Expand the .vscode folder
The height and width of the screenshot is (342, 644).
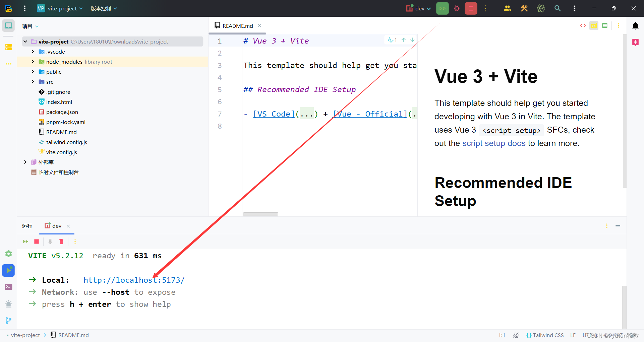(33, 52)
